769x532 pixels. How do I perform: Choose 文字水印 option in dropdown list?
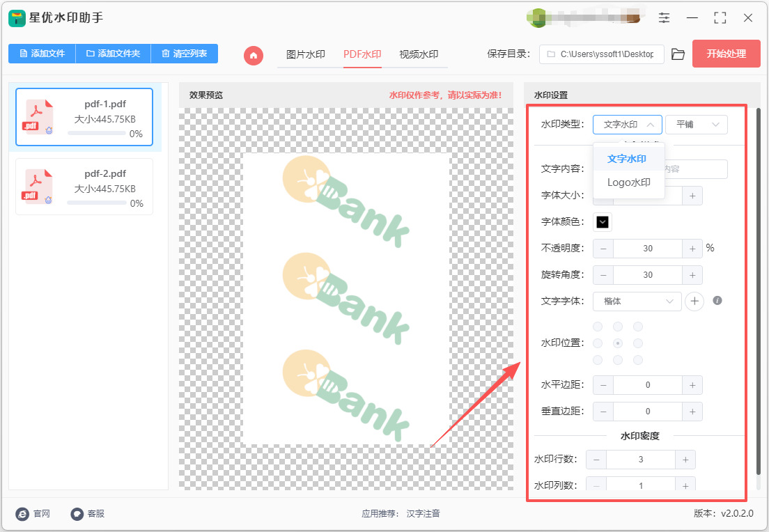pos(629,159)
